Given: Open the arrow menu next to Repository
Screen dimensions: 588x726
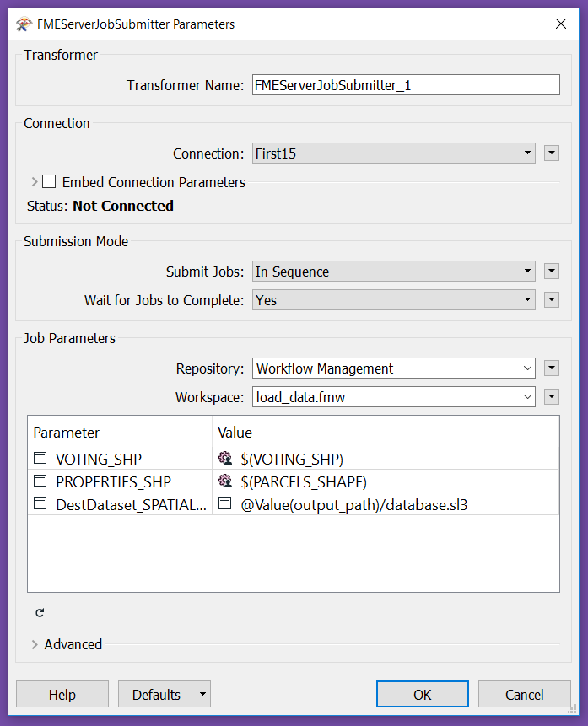Looking at the screenshot, I should click(x=552, y=368).
